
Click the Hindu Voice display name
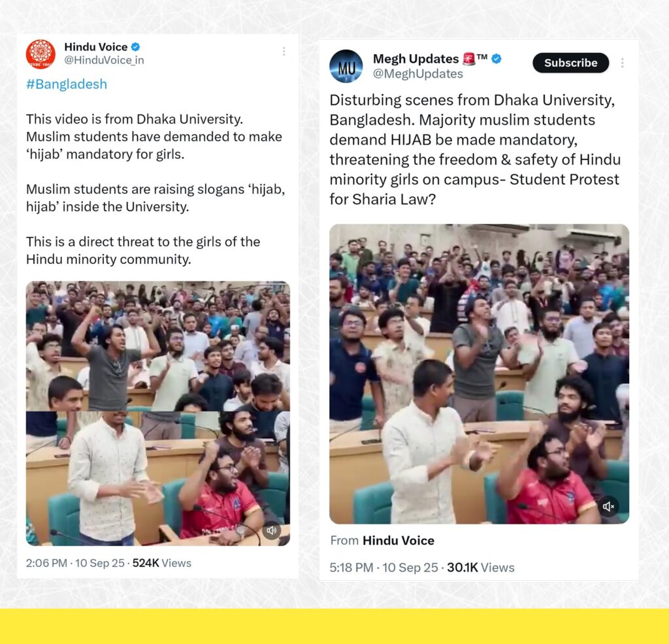click(x=96, y=47)
